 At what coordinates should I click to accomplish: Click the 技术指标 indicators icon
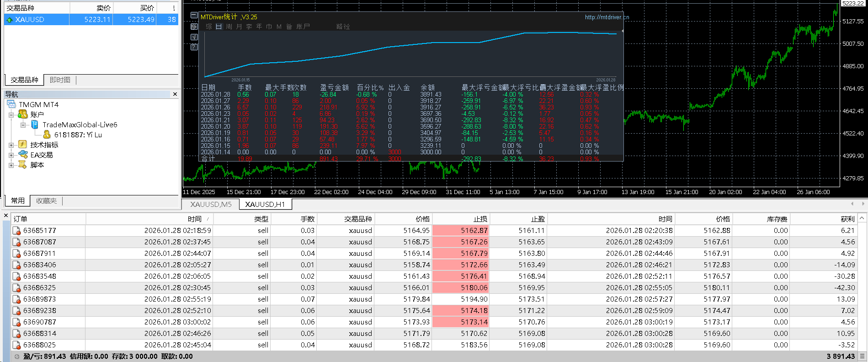(x=22, y=145)
